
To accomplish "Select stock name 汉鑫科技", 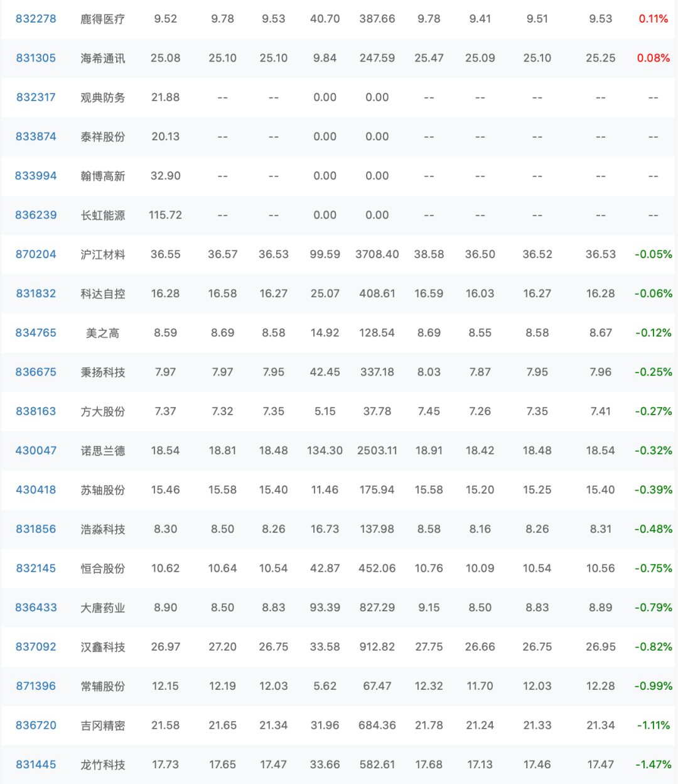I will click(103, 647).
